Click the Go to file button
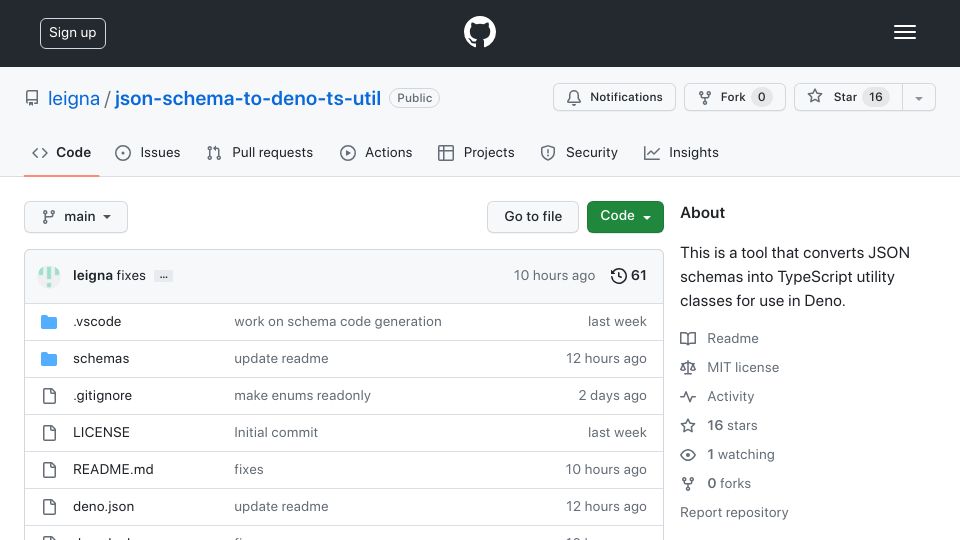 533,217
